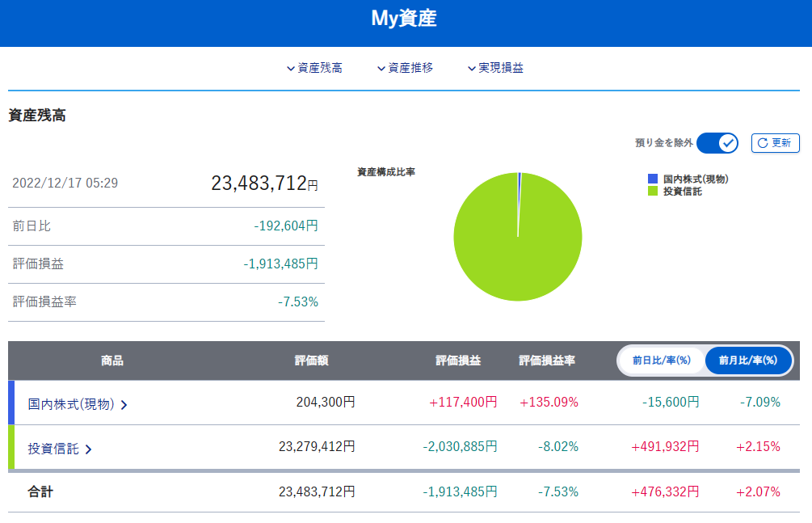This screenshot has height=523, width=812.
Task: Select 前月比/率(%) view option
Action: [748, 361]
